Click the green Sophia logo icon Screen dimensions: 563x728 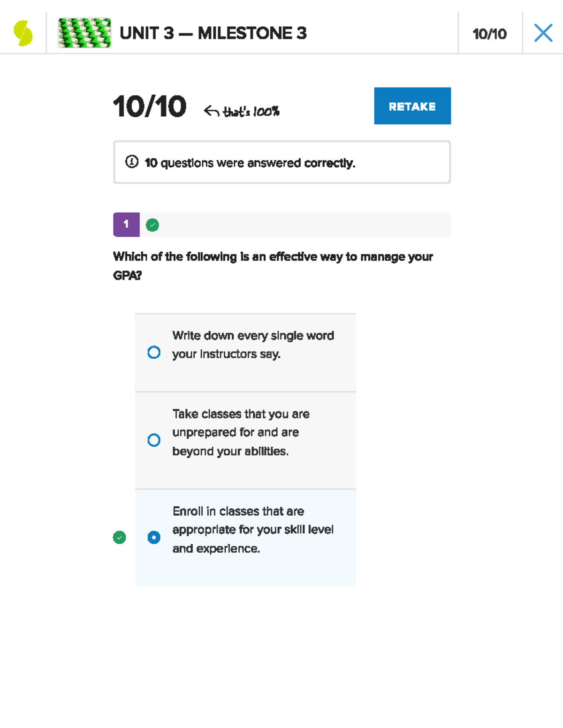23,33
